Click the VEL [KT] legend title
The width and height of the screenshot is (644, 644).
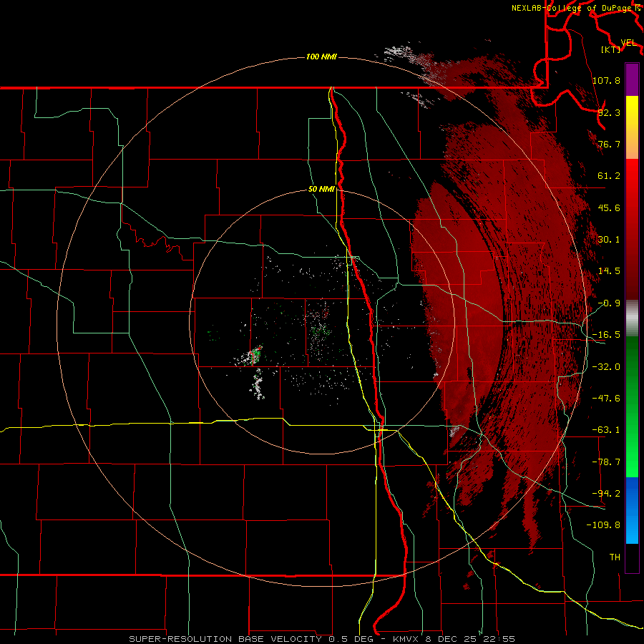[x=618, y=46]
